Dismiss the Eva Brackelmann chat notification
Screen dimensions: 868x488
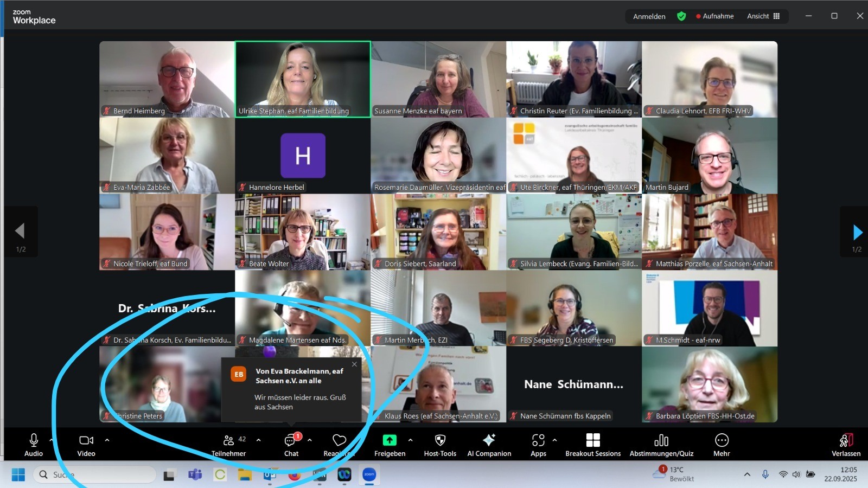pyautogui.click(x=354, y=364)
